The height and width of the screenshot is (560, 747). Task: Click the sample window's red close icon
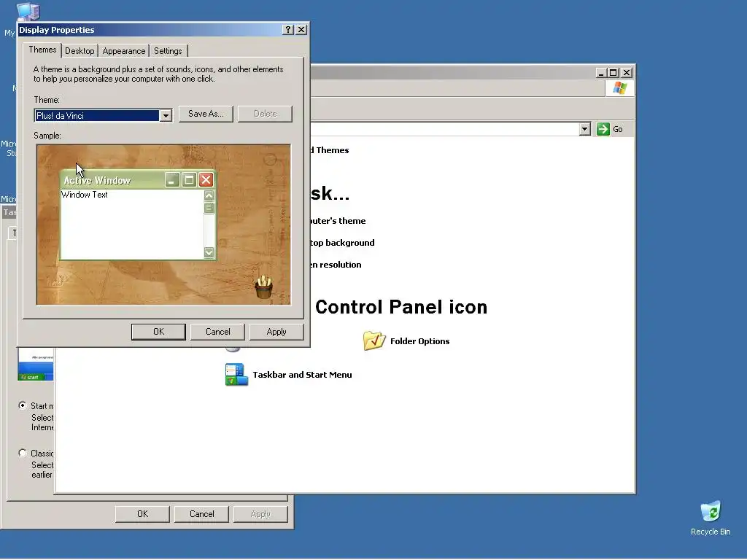(206, 180)
